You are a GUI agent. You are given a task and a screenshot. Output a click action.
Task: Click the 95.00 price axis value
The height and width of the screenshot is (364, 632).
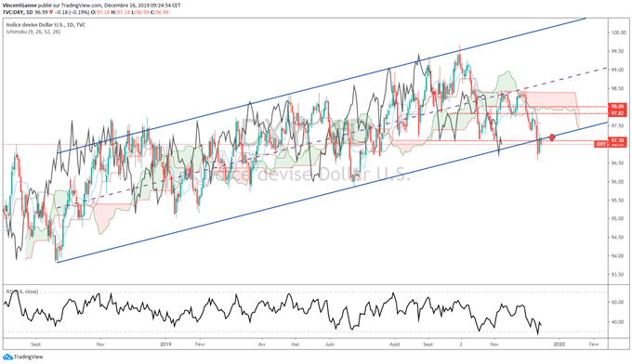coord(618,218)
